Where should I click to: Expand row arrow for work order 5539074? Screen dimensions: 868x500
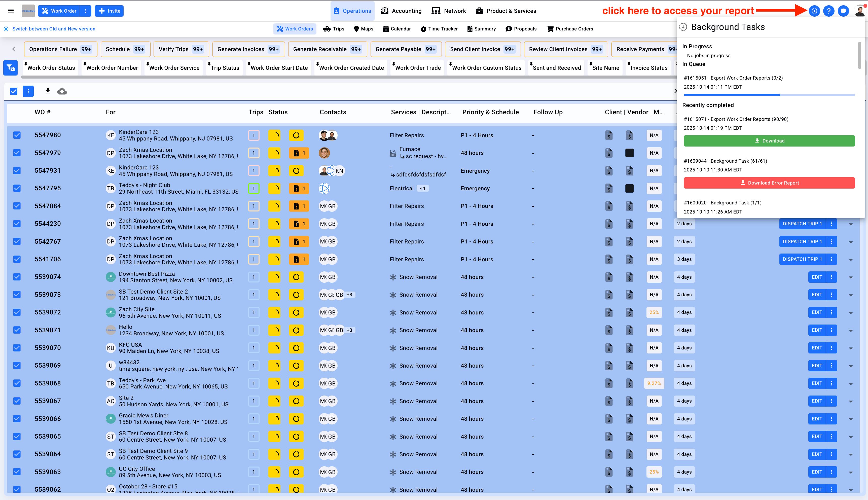tap(851, 277)
